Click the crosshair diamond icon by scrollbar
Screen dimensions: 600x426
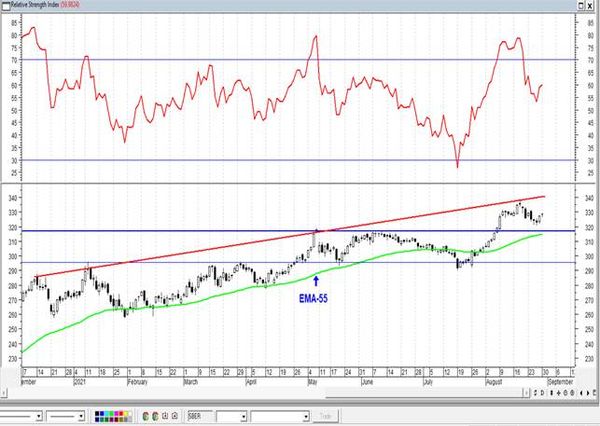tap(558, 393)
